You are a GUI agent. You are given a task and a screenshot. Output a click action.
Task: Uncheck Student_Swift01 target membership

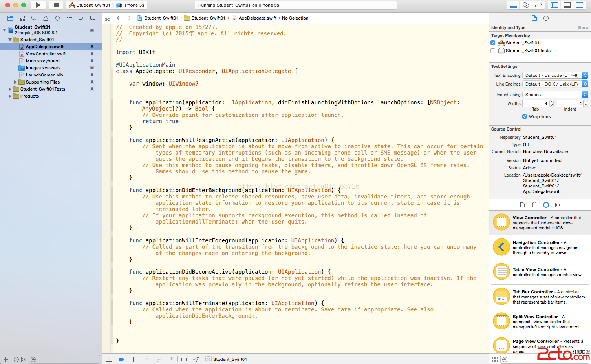(x=493, y=43)
